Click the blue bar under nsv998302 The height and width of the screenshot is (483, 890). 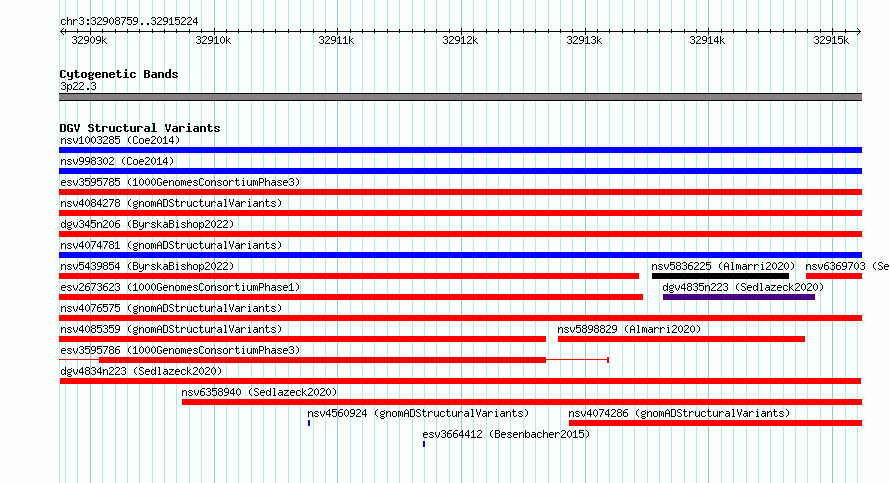pos(460,171)
